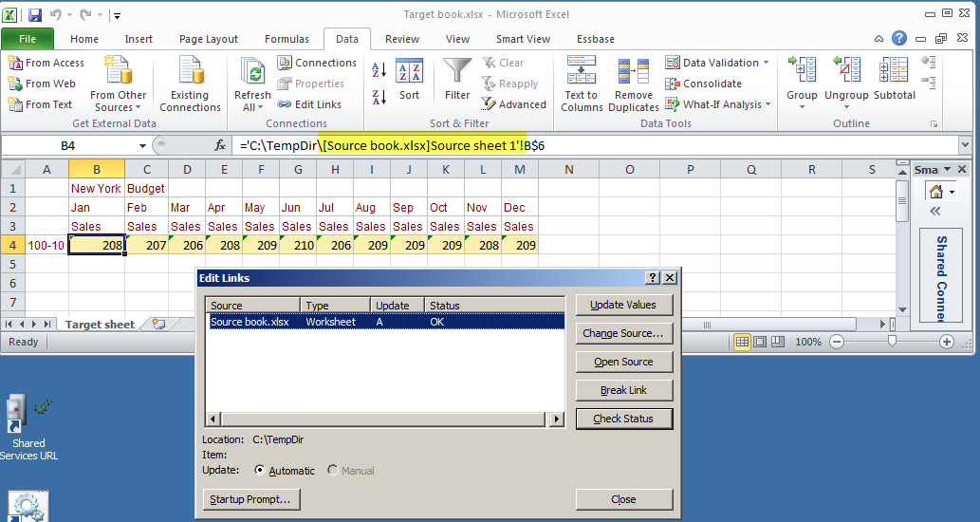Click the From Web import icon

(15, 84)
